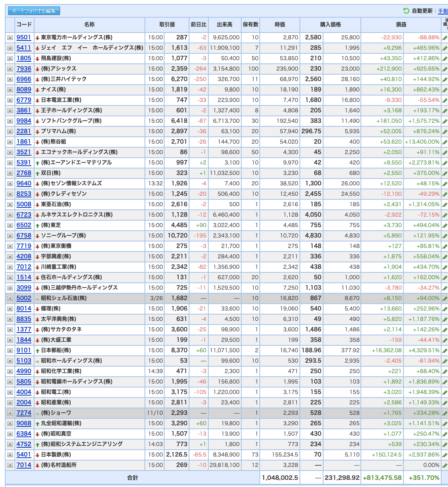
Task: Remove ジェイ エフ イー ホールディングス row via X icon
Action: point(10,48)
